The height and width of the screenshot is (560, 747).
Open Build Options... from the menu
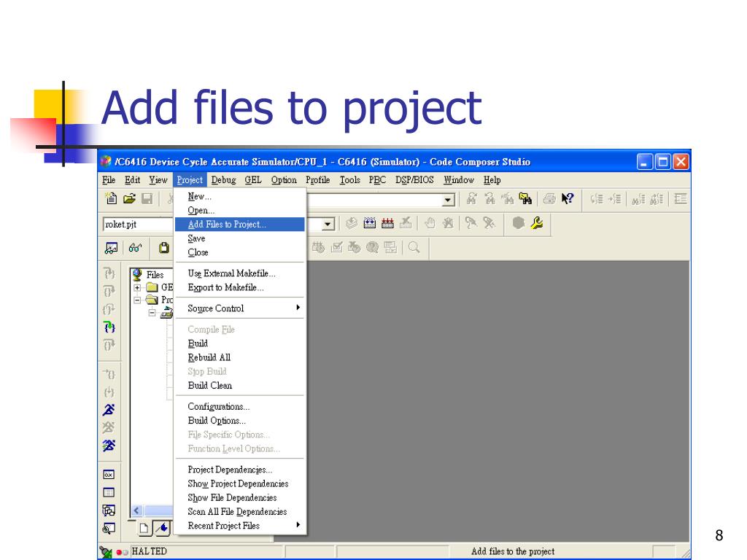(239, 421)
